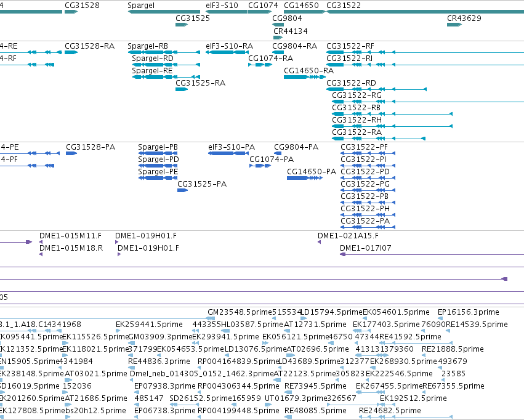The image size is (524, 420).
Task: Select the CG31522-PH protein label
Action: pyautogui.click(x=365, y=209)
